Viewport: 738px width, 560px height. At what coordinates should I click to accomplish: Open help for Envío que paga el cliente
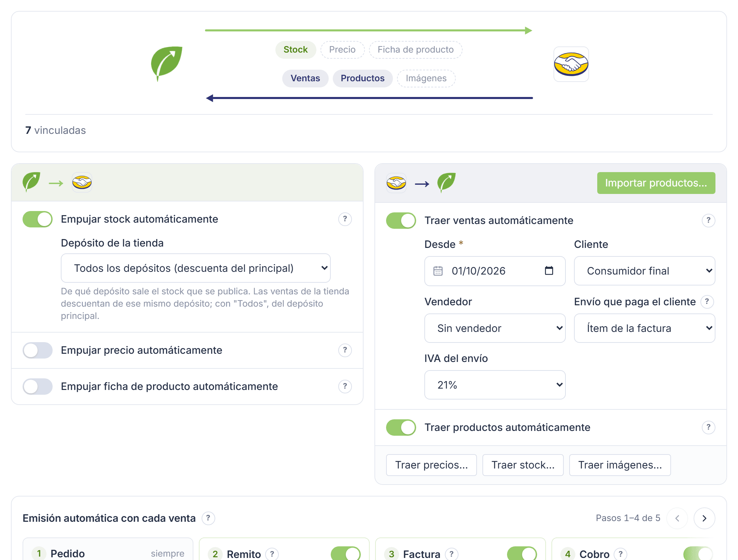click(707, 302)
